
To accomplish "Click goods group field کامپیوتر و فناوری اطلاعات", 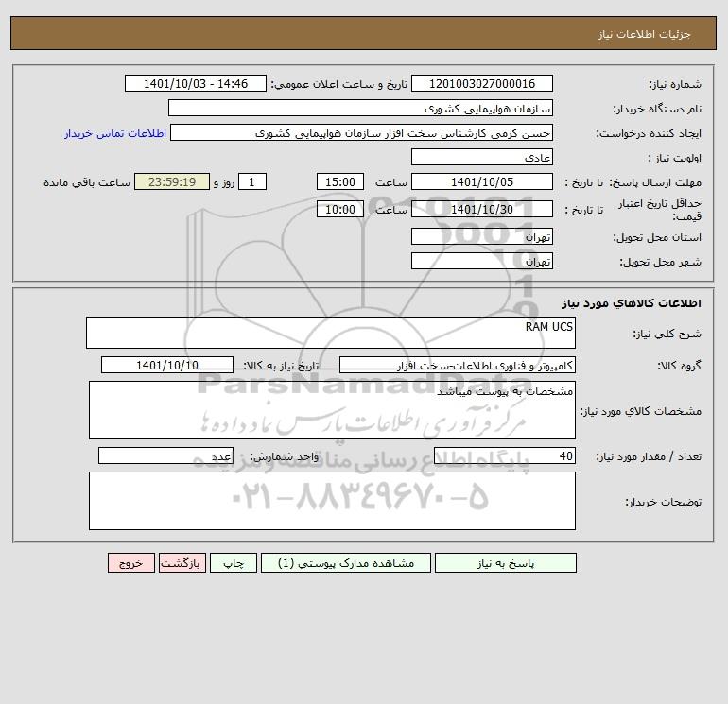I will click(x=458, y=365).
